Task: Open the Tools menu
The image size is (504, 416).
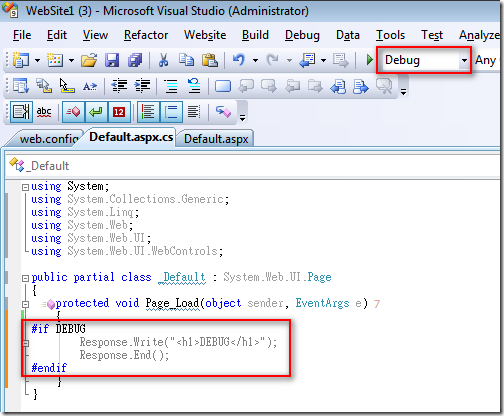Action: point(390,35)
